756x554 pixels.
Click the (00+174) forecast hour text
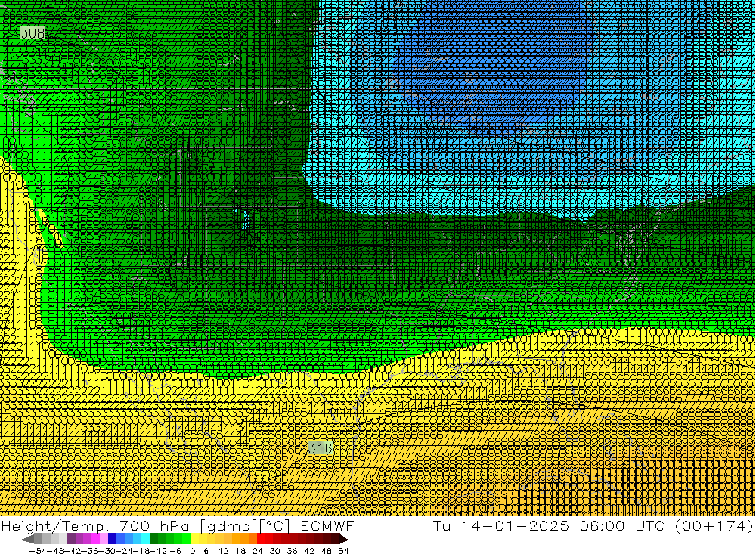coord(714,525)
